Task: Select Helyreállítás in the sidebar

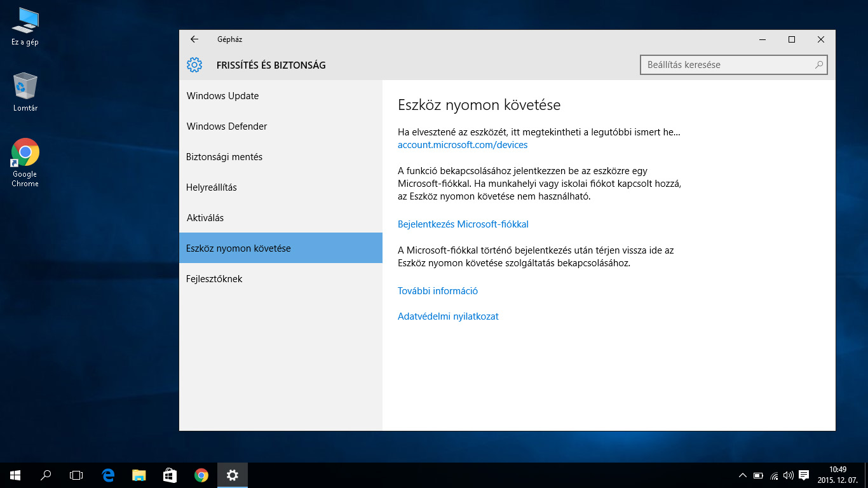Action: point(212,187)
